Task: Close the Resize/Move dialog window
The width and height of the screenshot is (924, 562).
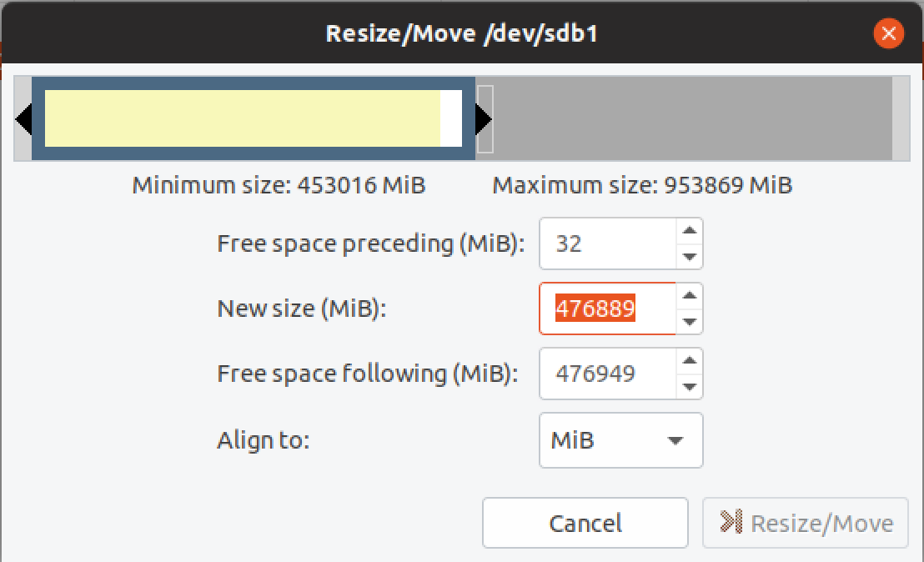Action: pyautogui.click(x=888, y=33)
